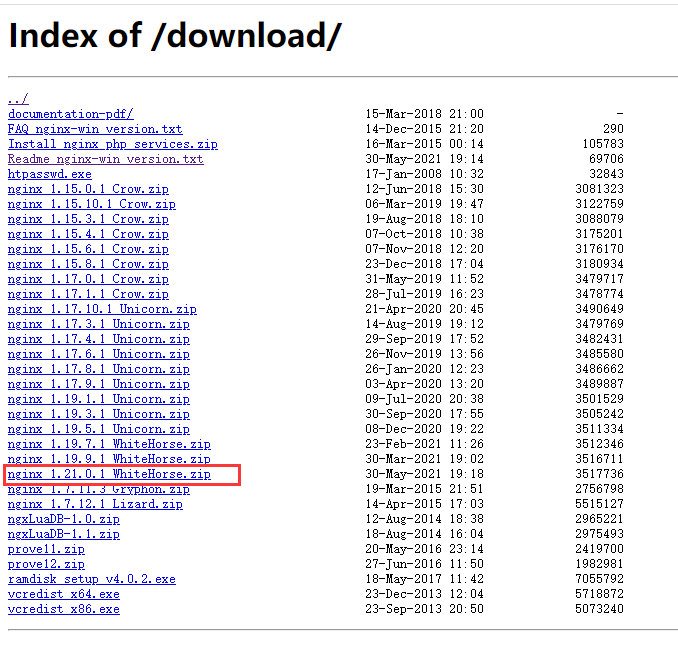Open the documentation-pdf/ folder link
Viewport: 678px width, 651px height.
tap(71, 114)
